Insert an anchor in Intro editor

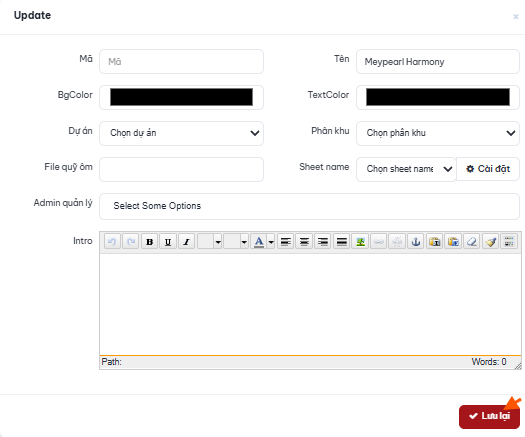tap(416, 241)
